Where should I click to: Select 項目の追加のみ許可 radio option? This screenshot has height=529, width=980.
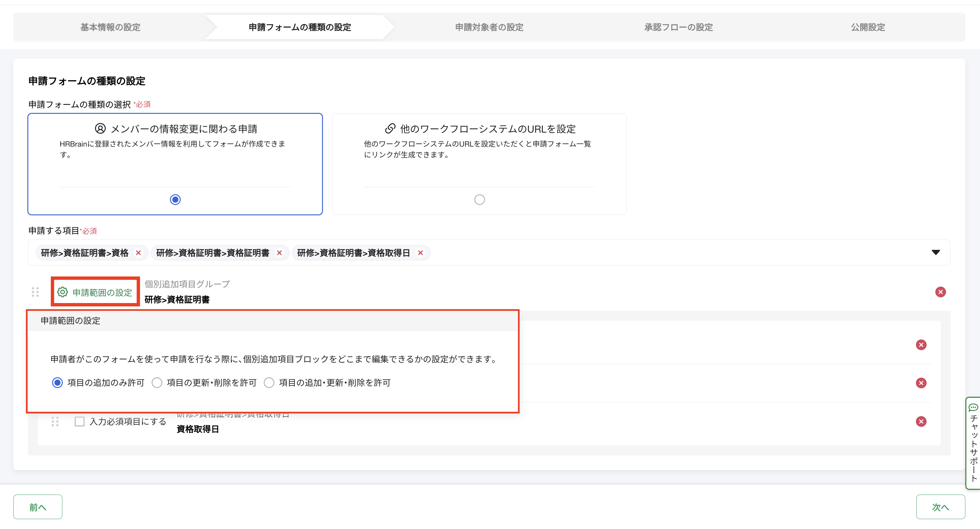(x=58, y=382)
